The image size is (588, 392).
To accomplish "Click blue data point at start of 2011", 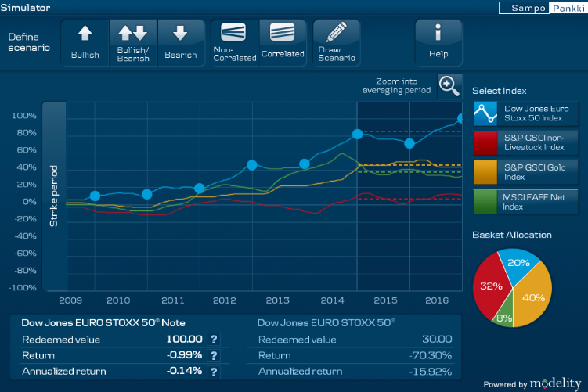I will pyautogui.click(x=147, y=194).
